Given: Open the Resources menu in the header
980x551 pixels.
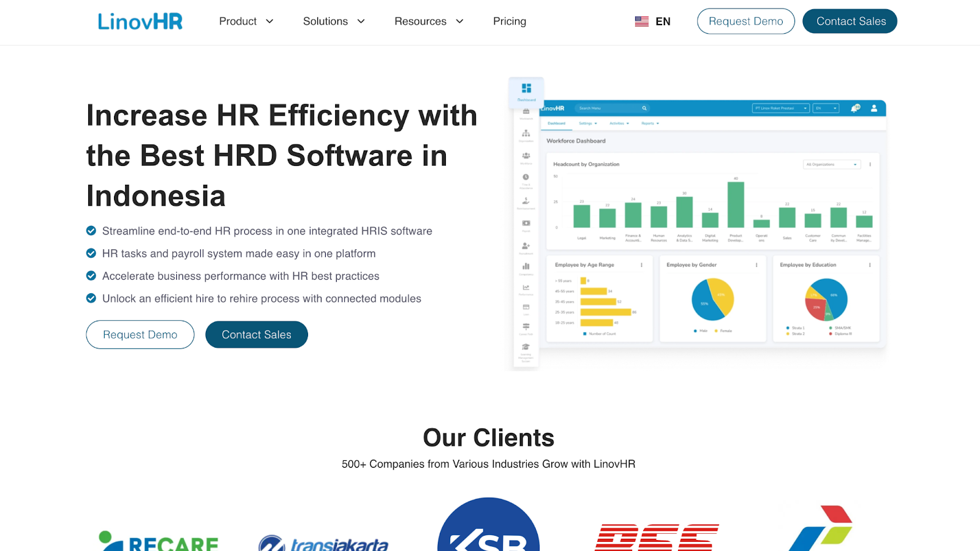Looking at the screenshot, I should 429,21.
